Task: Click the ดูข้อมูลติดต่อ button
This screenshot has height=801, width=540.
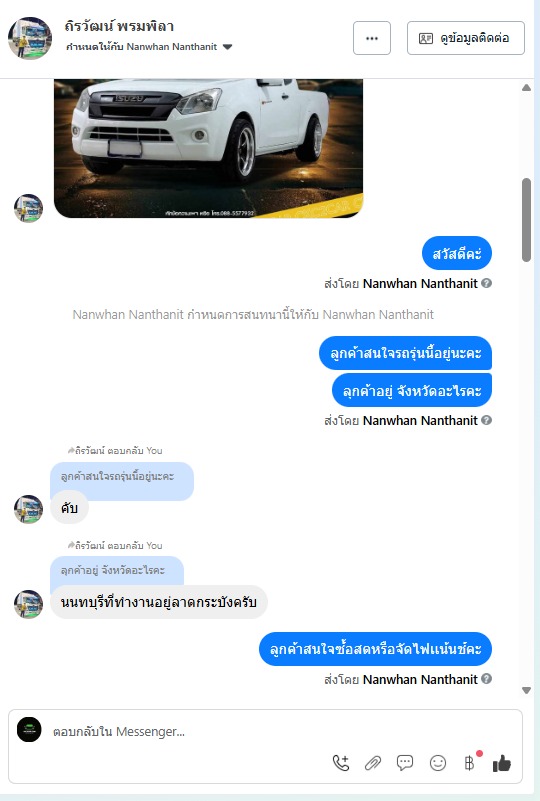Action: click(x=466, y=38)
